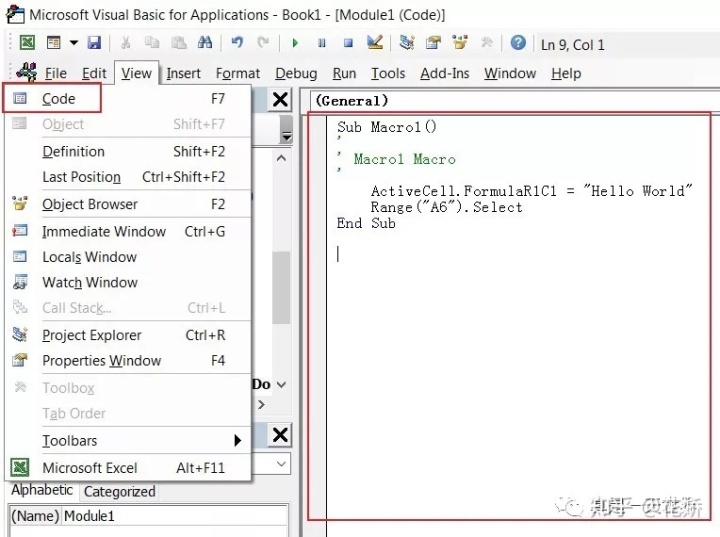Click the Find binoculars icon
Screen dimensions: 720x537
(205, 43)
